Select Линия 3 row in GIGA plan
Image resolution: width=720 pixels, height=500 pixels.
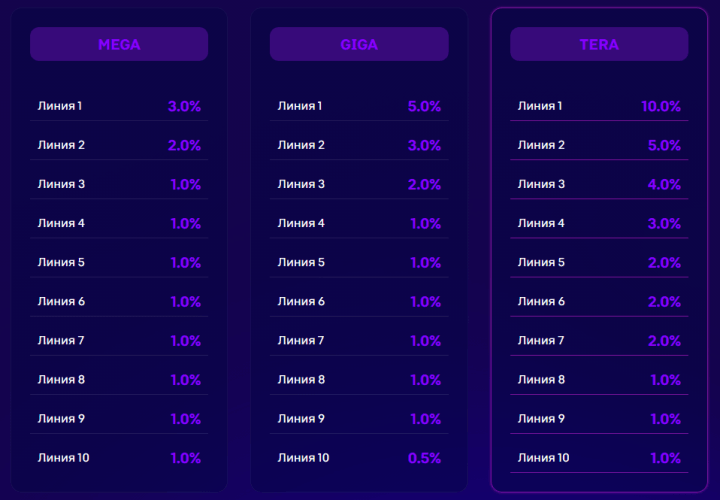click(x=359, y=184)
